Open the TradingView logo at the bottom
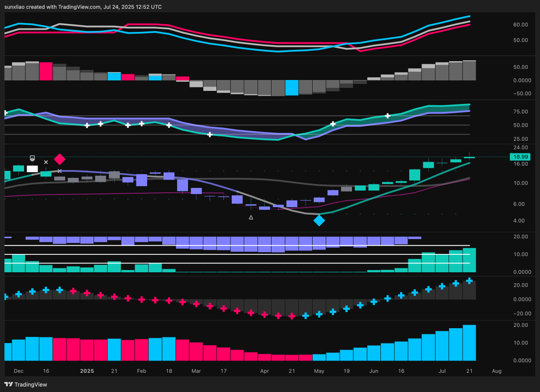The width and height of the screenshot is (540, 392). pyautogui.click(x=26, y=384)
